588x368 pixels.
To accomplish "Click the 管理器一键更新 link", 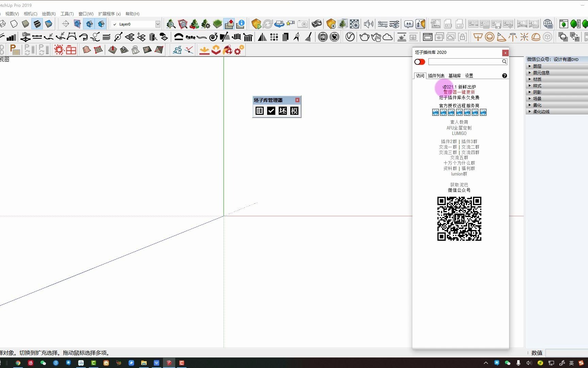I will click(x=459, y=92).
